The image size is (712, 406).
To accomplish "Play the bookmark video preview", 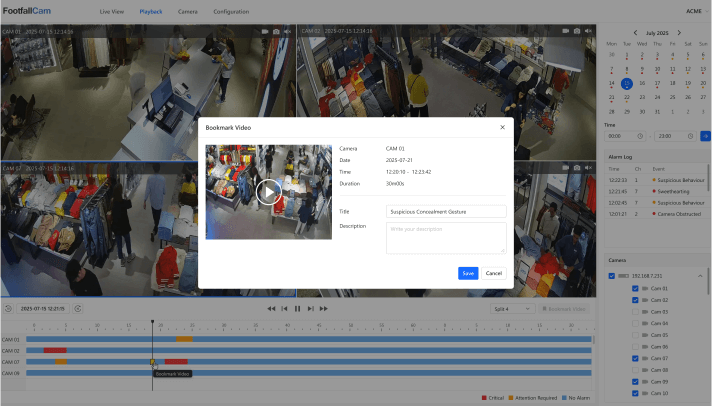I will (x=269, y=192).
